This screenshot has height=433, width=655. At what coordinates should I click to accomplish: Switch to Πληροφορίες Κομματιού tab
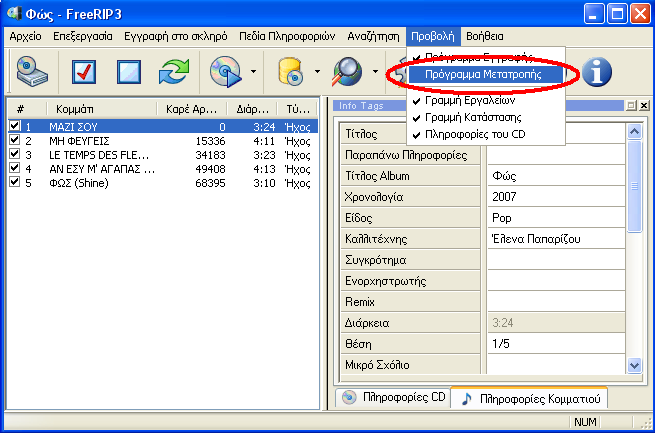[x=530, y=398]
